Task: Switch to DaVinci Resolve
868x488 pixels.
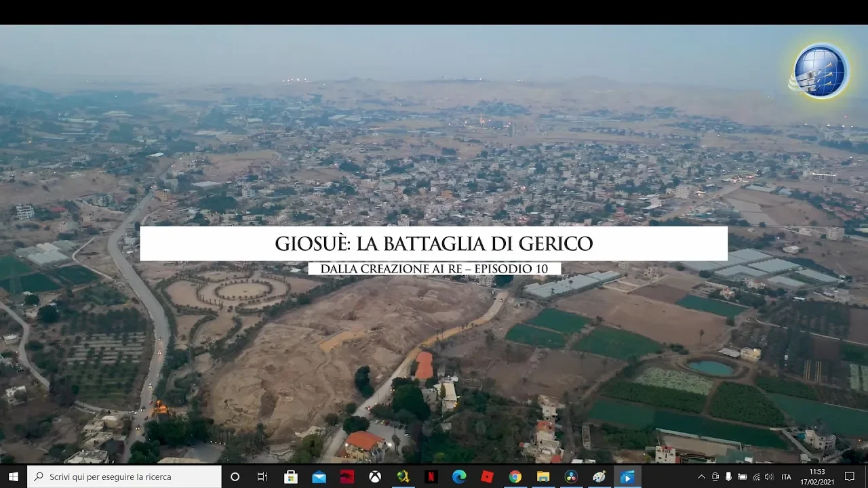Action: 571,476
